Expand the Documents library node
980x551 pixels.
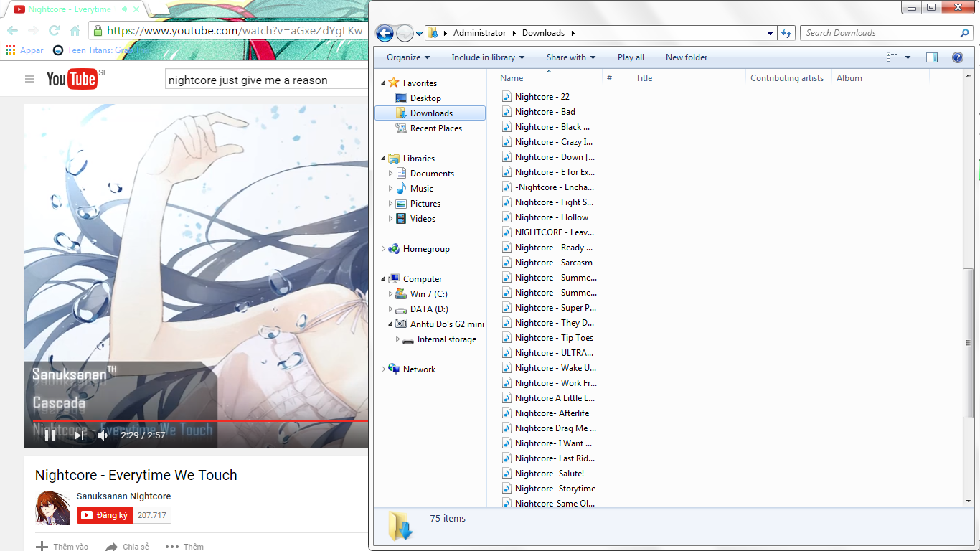[391, 174]
